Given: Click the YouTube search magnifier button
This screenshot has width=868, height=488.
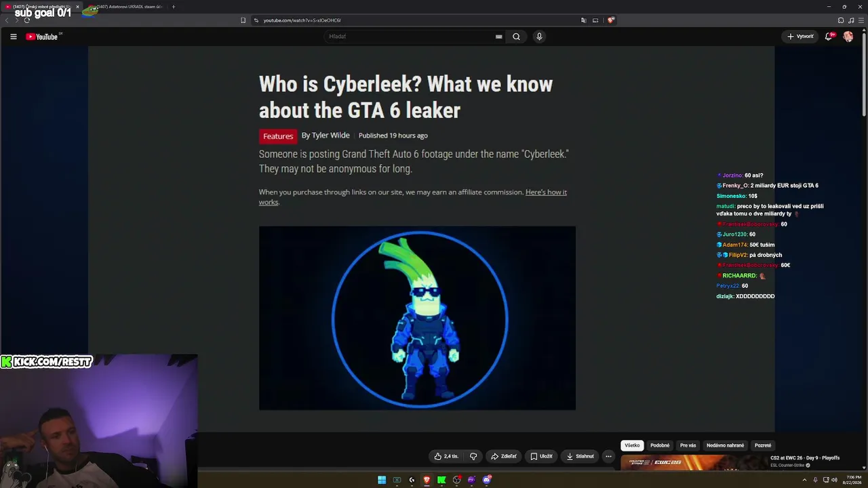Looking at the screenshot, I should (x=516, y=37).
